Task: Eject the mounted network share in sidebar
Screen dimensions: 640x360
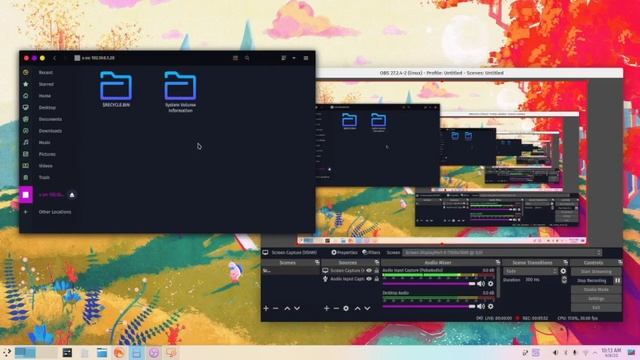Action: [72, 195]
